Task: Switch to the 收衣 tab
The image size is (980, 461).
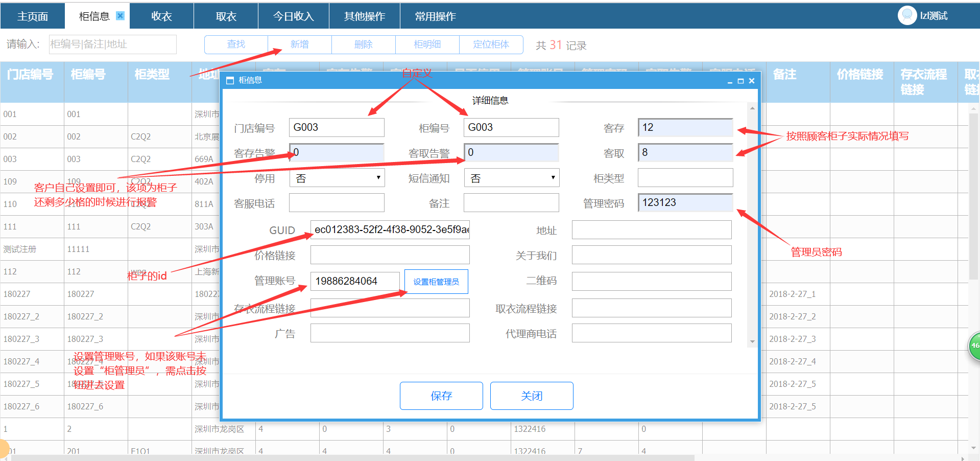Action: (161, 16)
